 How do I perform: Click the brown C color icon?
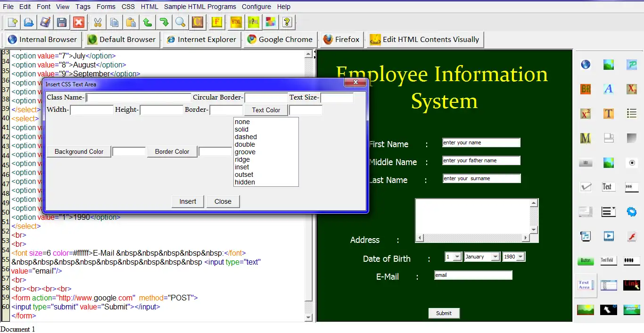(x=198, y=22)
